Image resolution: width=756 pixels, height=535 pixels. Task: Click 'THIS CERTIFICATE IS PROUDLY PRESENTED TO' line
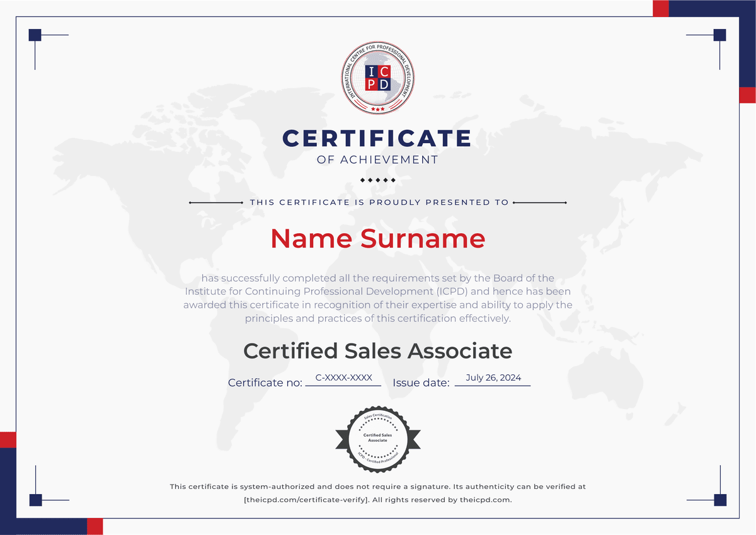379,202
